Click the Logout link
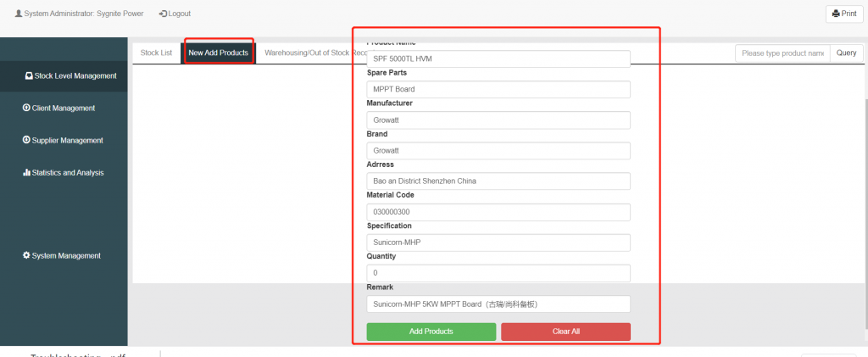 [175, 14]
